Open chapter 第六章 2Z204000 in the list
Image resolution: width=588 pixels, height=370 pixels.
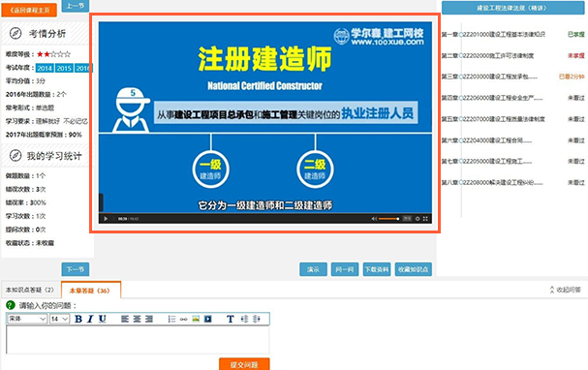coord(486,140)
